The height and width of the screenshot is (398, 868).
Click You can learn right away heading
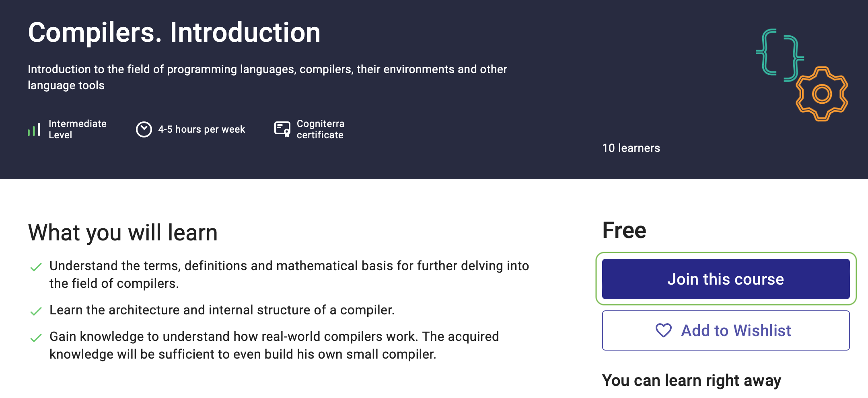tap(691, 380)
